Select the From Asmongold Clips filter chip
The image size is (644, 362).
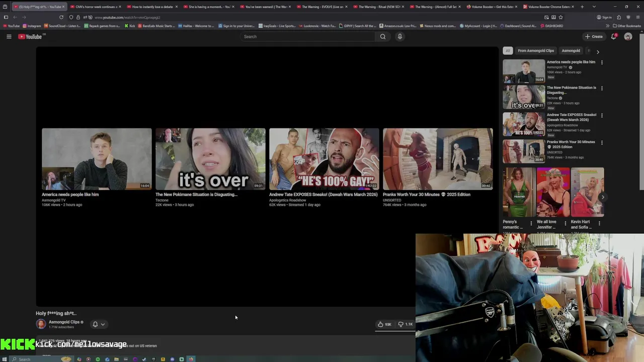(x=536, y=51)
